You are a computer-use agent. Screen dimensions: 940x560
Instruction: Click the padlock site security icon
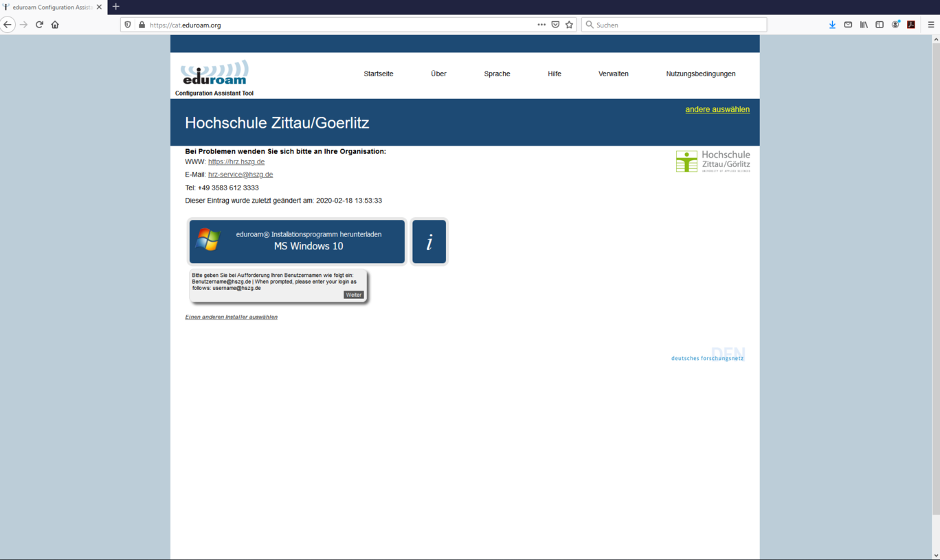[x=142, y=25]
